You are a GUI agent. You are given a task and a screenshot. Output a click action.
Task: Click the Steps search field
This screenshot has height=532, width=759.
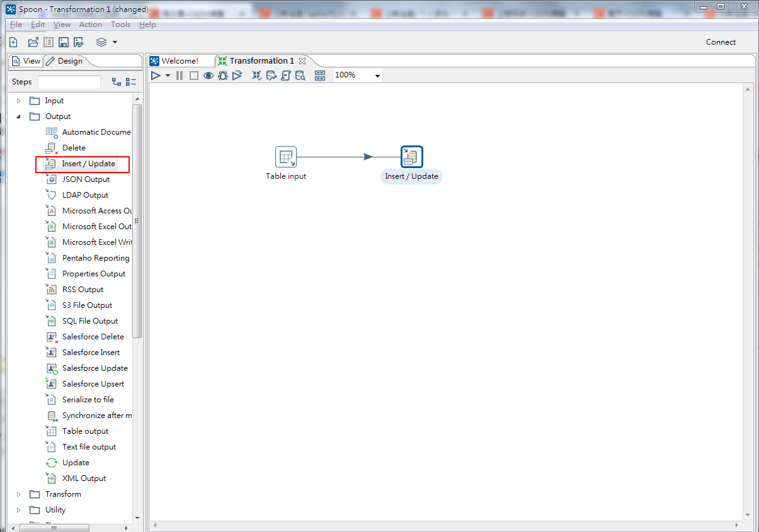coord(69,82)
